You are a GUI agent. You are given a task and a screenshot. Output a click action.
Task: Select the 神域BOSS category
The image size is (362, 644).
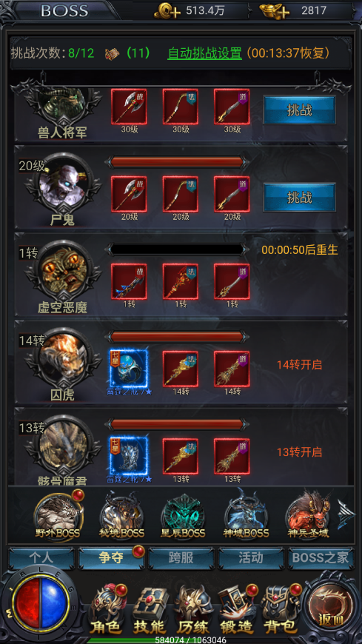[247, 515]
